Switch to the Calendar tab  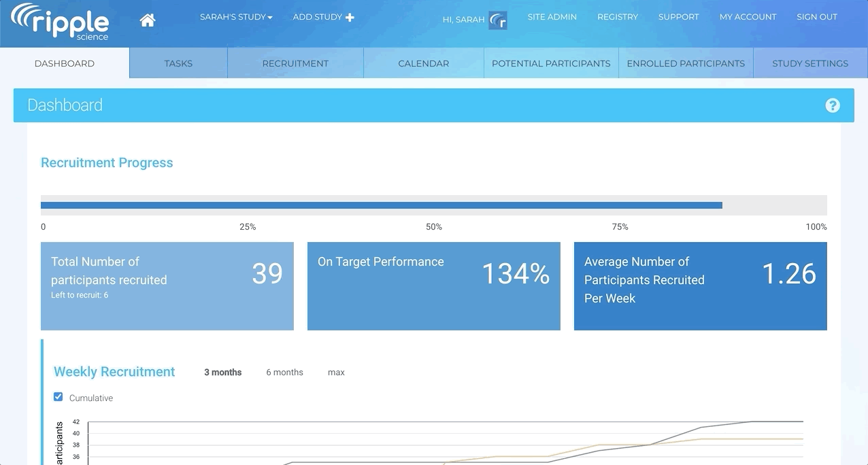pyautogui.click(x=423, y=63)
